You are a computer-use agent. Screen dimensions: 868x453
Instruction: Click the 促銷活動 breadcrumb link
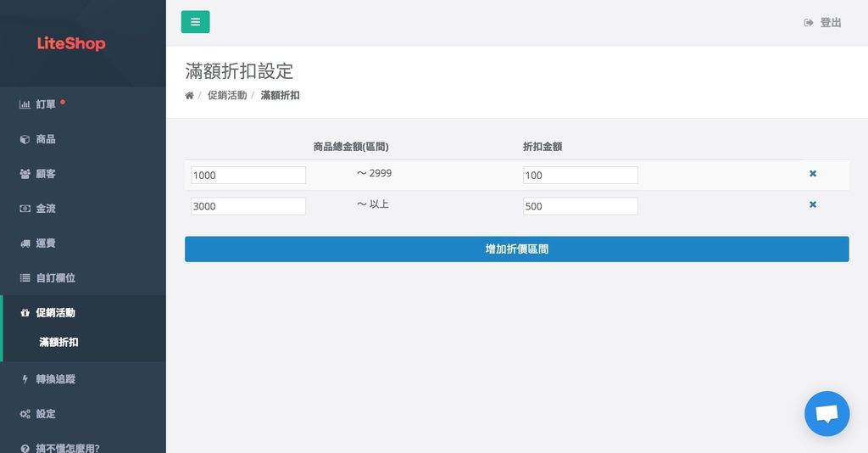[227, 95]
